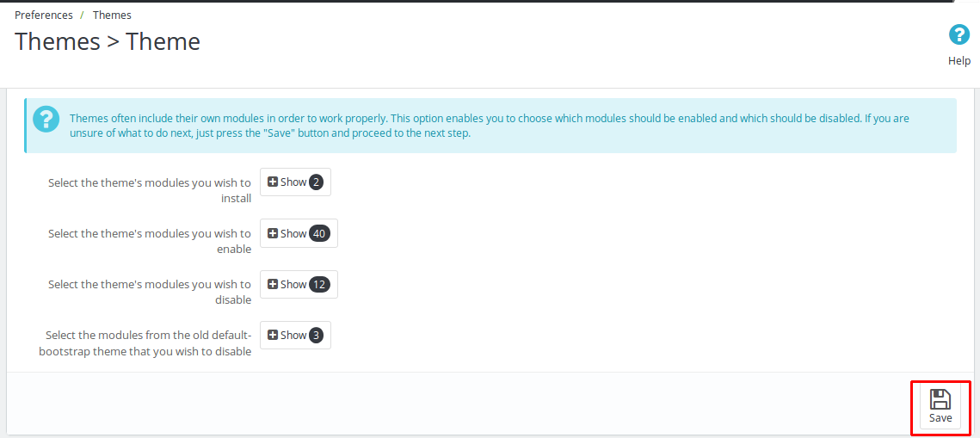Expand Show list of modules to install

(x=295, y=182)
